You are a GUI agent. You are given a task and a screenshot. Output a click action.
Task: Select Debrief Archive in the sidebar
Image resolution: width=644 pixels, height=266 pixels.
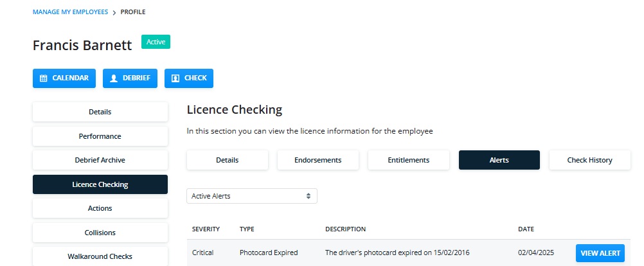tap(100, 160)
